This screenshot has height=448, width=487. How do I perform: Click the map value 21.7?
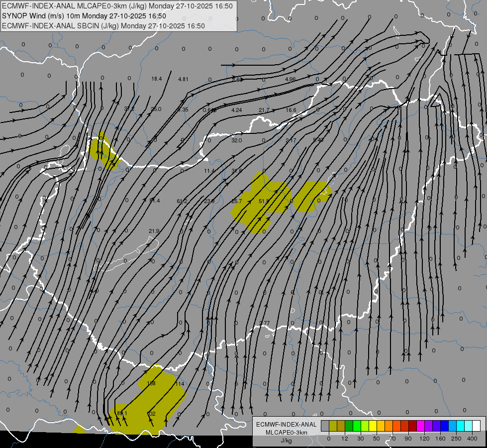(x=264, y=110)
